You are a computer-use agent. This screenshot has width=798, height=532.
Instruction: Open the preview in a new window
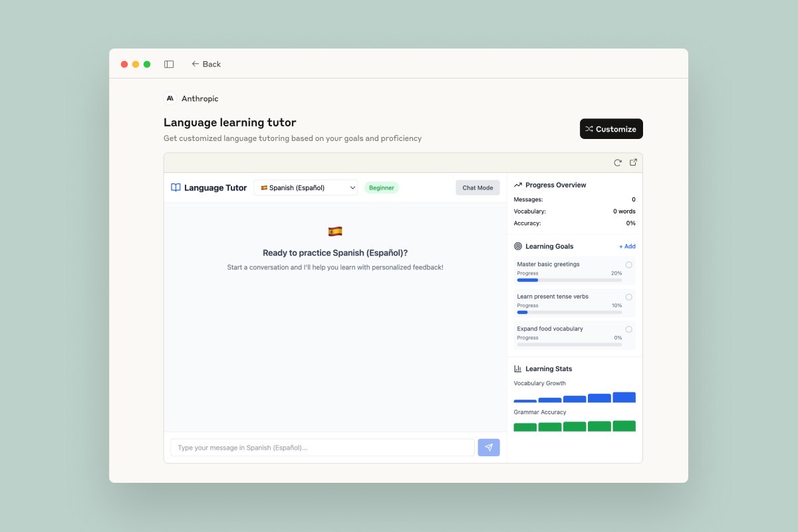click(633, 163)
